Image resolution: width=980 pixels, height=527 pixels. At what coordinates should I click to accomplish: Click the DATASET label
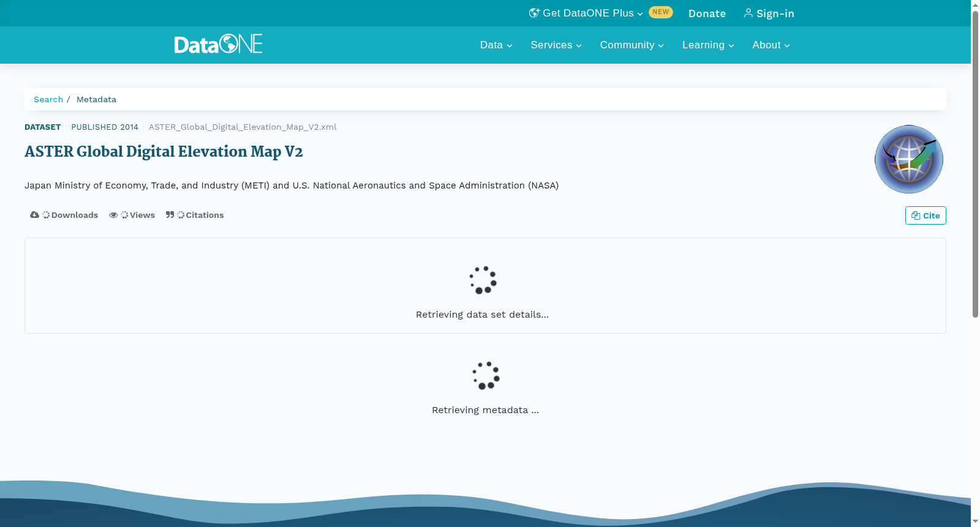tap(42, 127)
